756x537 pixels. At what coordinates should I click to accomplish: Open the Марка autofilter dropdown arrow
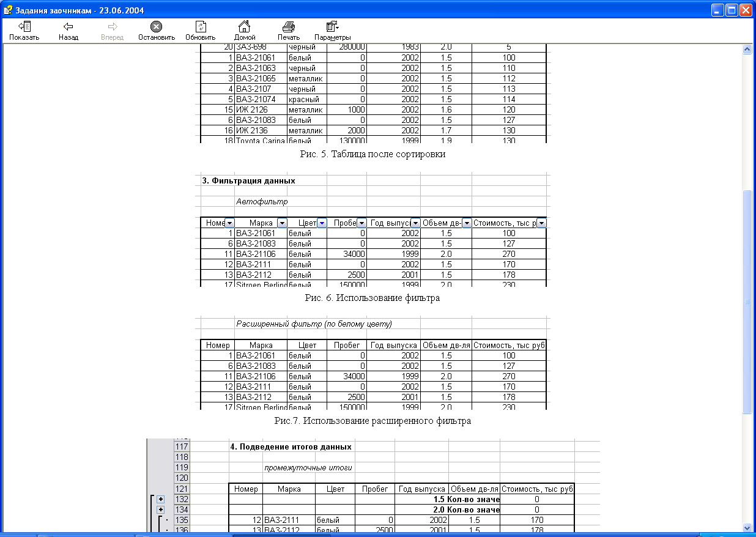pyautogui.click(x=282, y=223)
